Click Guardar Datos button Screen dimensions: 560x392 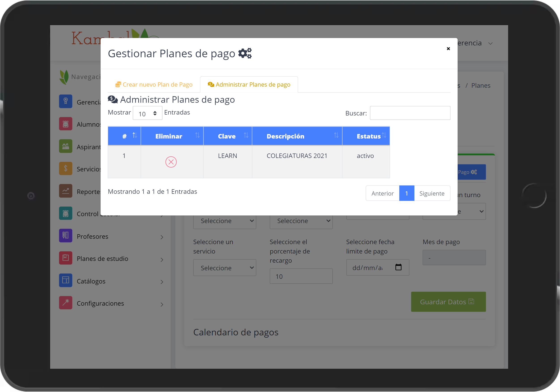pos(448,302)
